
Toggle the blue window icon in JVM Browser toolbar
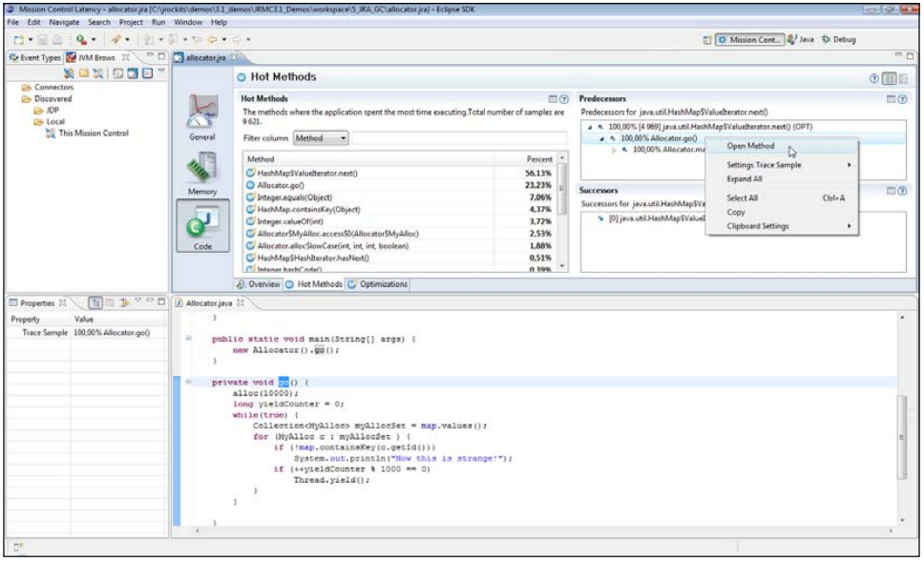[x=133, y=73]
